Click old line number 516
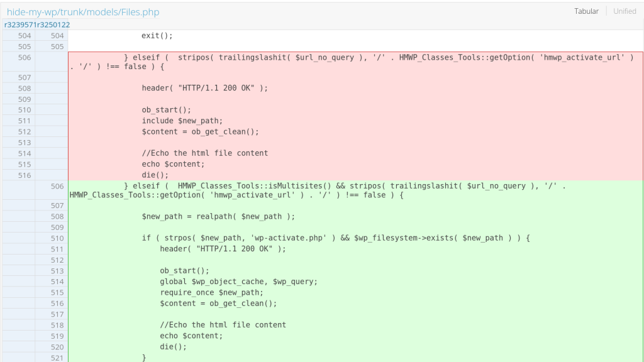The width and height of the screenshot is (644, 362). (25, 175)
